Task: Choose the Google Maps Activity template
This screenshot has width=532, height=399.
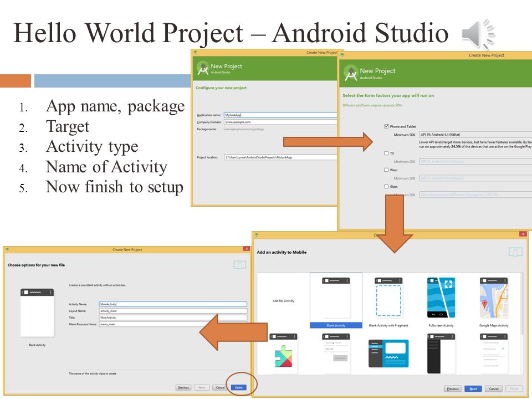Action: (x=494, y=301)
